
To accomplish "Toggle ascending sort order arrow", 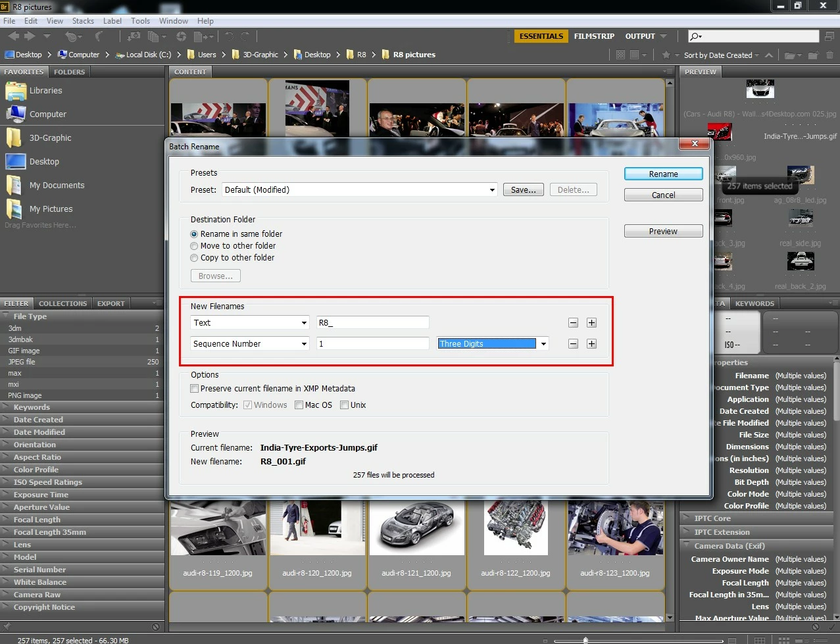I will click(768, 55).
